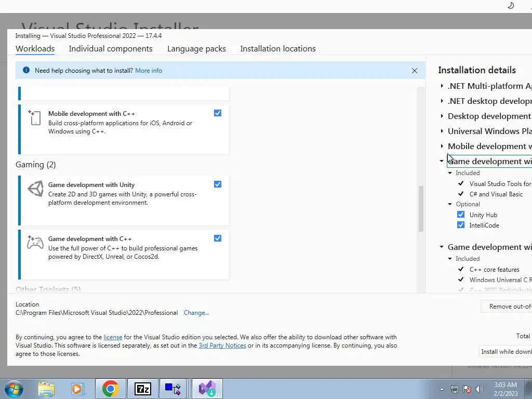Switch to Individual components tab
This screenshot has width=532, height=399.
111,48
